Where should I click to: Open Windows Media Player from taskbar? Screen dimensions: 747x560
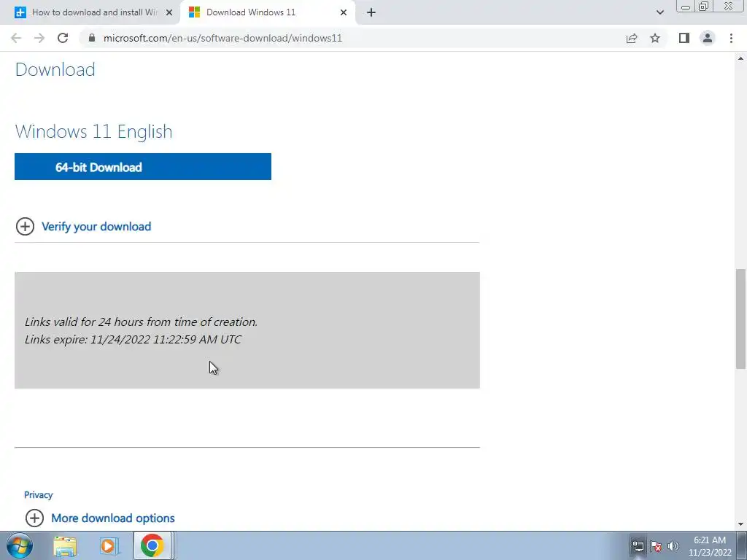(109, 546)
